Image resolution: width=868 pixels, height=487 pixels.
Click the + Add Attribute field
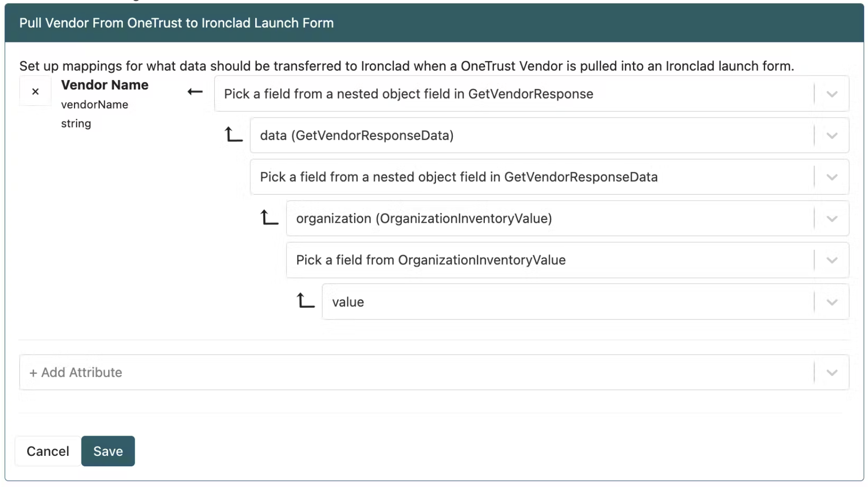[434, 372]
